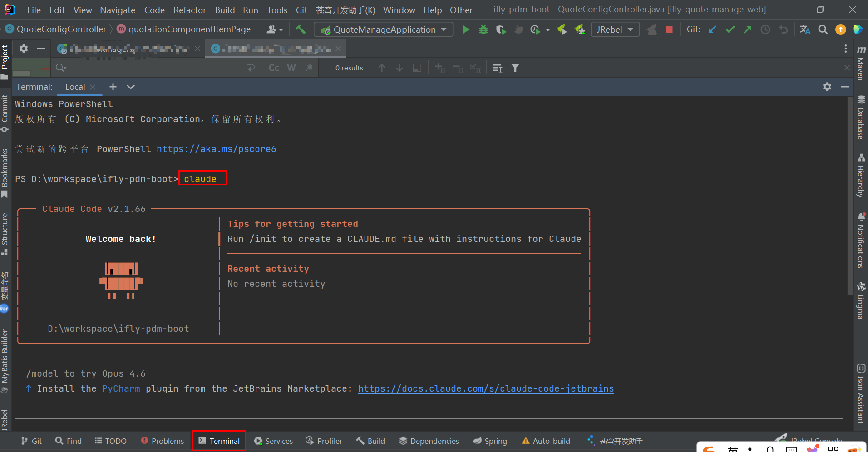
Task: Open the search filter funnel icon
Action: (x=515, y=68)
